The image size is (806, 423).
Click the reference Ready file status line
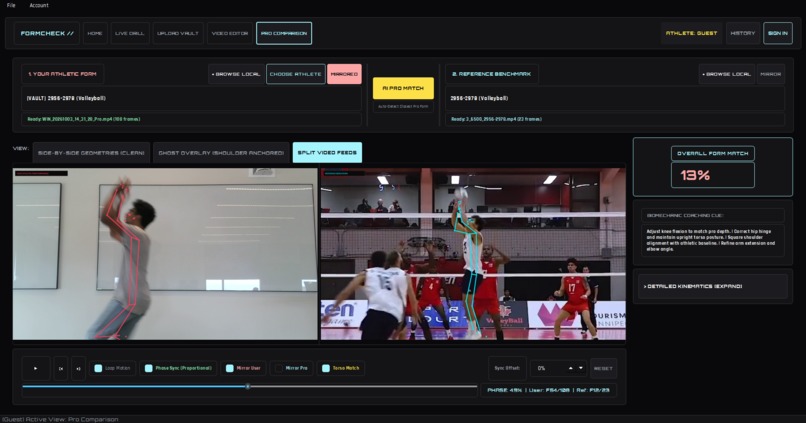coord(615,119)
